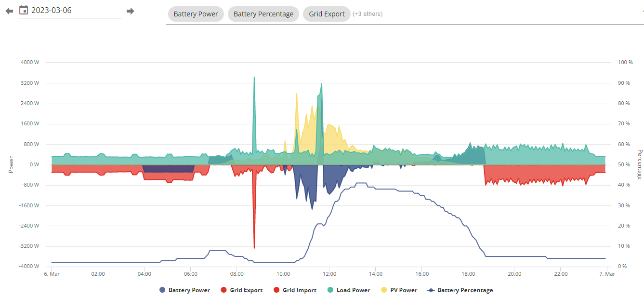Click the 12:00 time axis label

tap(329, 274)
